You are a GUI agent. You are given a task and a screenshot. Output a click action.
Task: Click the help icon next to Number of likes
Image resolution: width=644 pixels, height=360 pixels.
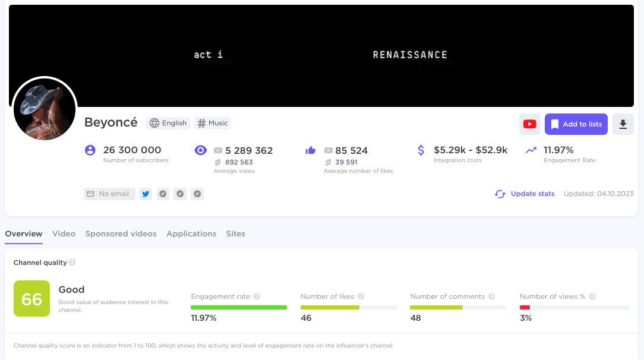click(361, 296)
